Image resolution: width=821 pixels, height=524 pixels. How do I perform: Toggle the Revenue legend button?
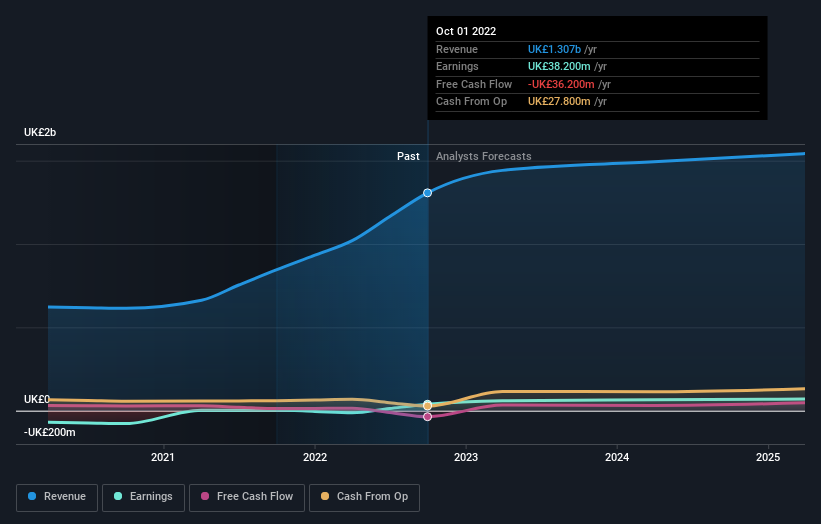click(57, 497)
